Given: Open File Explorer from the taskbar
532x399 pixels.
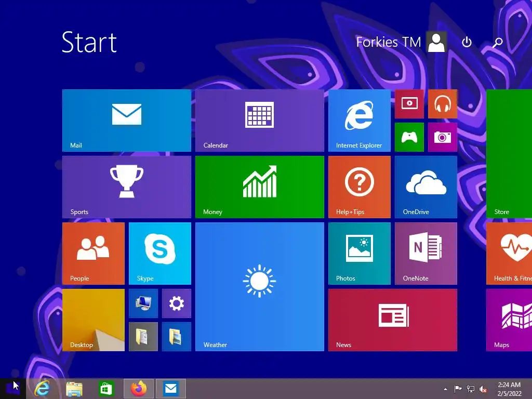Looking at the screenshot, I should click(74, 389).
